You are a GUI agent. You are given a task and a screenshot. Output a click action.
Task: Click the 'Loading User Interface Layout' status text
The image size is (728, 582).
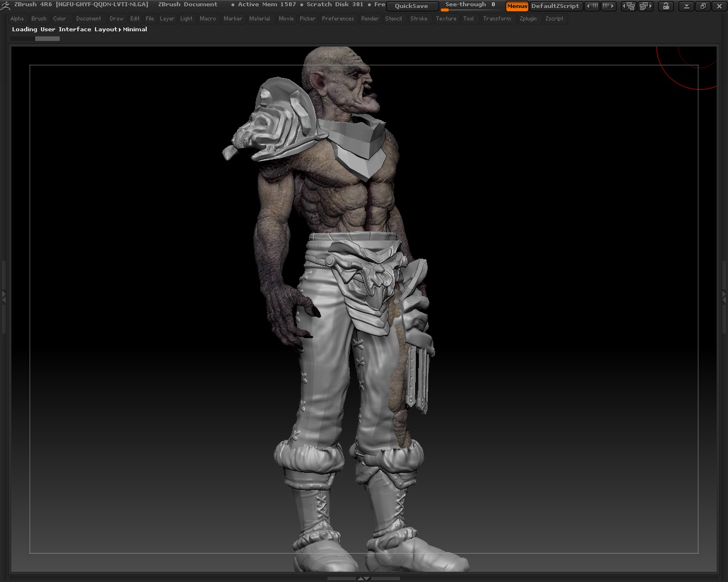tap(65, 30)
